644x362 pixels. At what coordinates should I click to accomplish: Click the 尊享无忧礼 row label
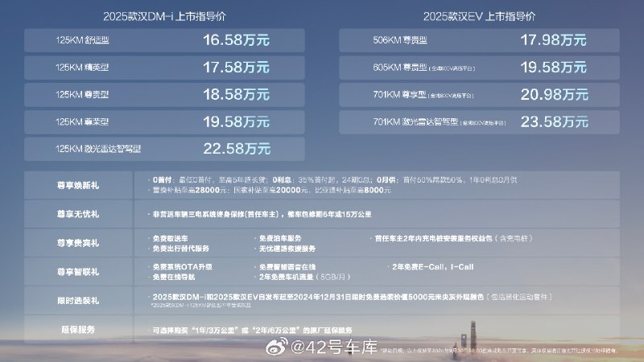pos(78,214)
